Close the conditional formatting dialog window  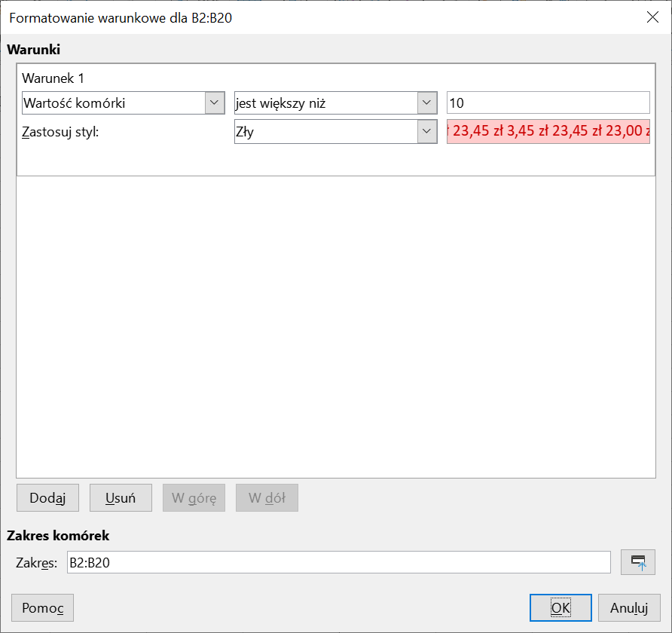652,18
